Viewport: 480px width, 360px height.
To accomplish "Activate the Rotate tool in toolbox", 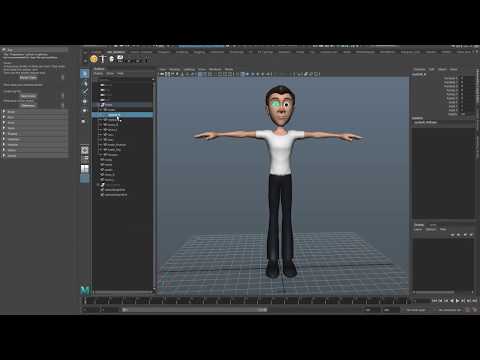I will 85,111.
